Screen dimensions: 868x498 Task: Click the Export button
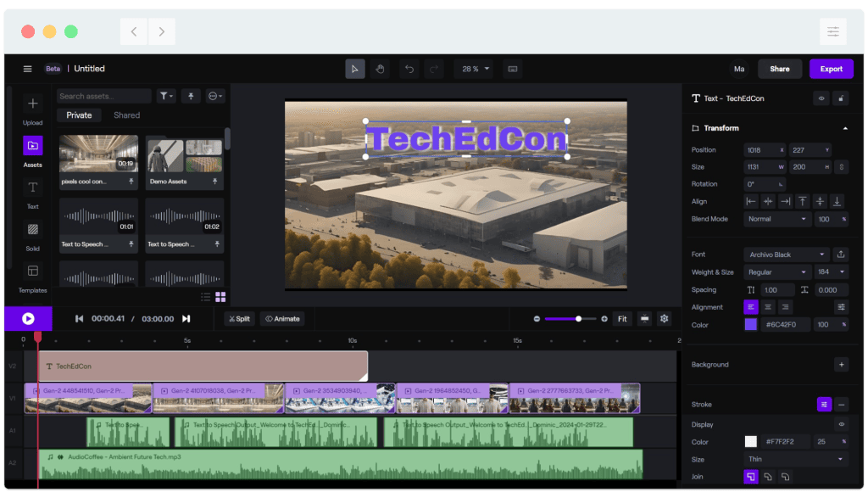point(832,69)
